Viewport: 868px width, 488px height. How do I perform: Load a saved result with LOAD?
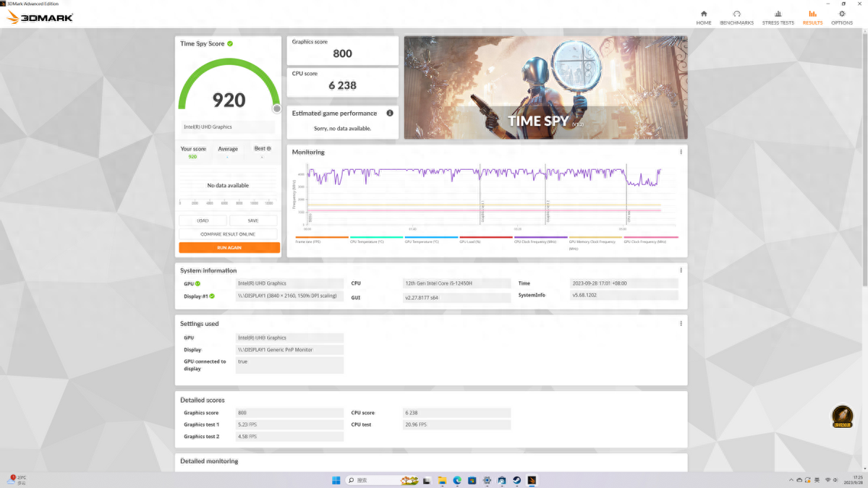[203, 221]
